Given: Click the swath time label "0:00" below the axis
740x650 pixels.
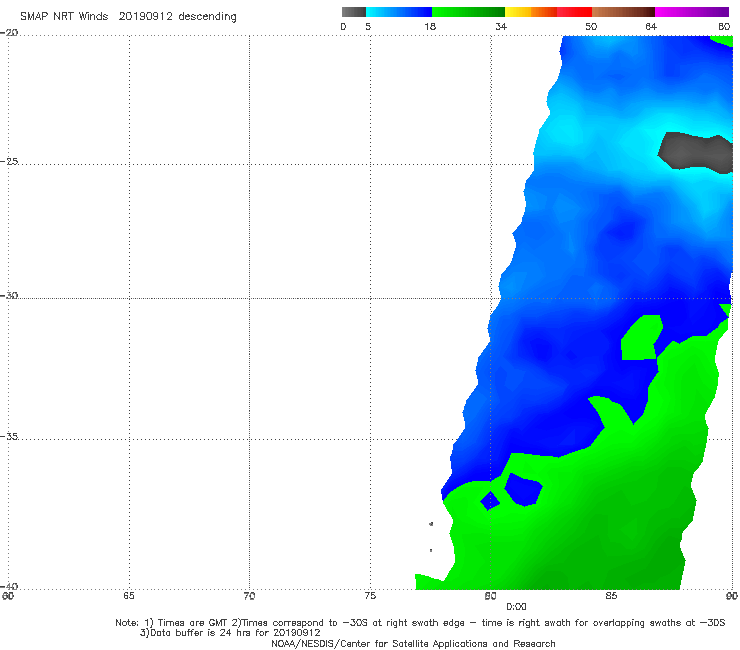Looking at the screenshot, I should (x=516, y=607).
